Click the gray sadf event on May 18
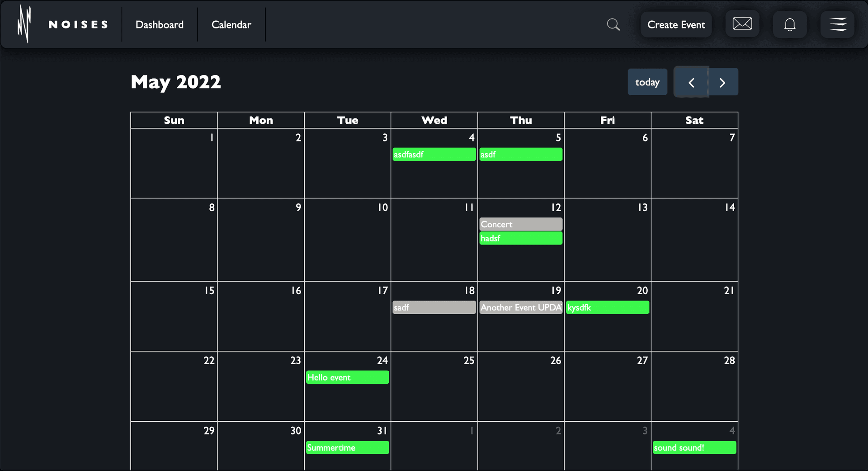The height and width of the screenshot is (471, 868). 434,307
